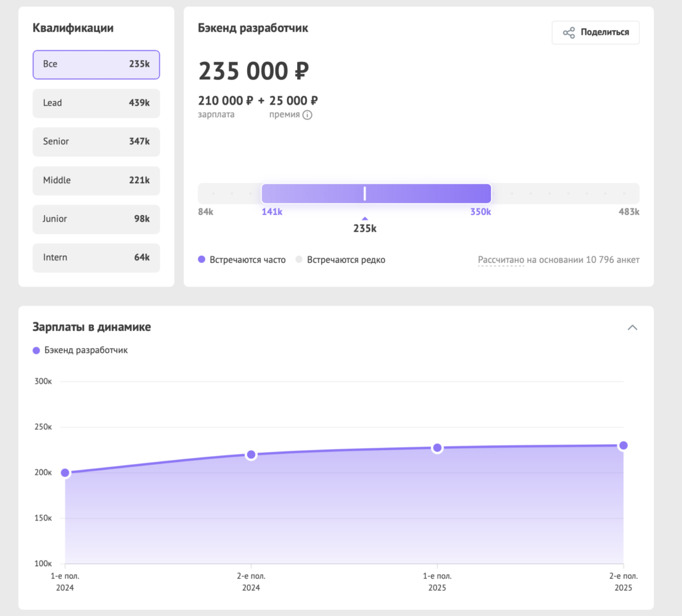This screenshot has height=616, width=682.
Task: Click the 2-е пол. 2025 chart data point
Action: click(623, 446)
